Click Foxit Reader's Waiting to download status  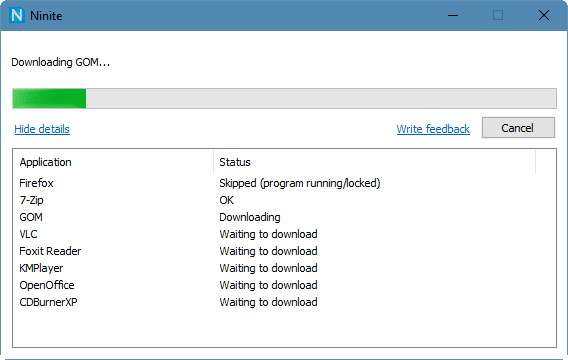(268, 251)
